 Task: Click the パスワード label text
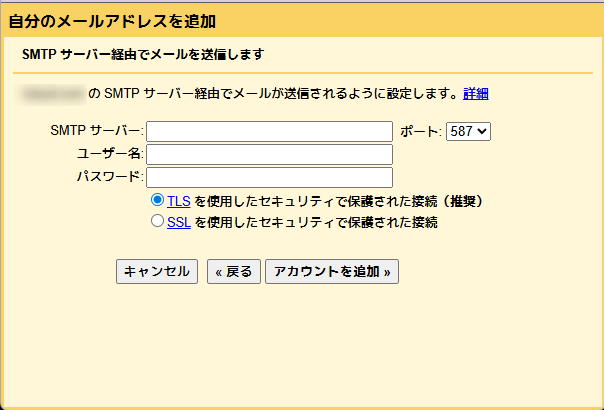tap(110, 177)
